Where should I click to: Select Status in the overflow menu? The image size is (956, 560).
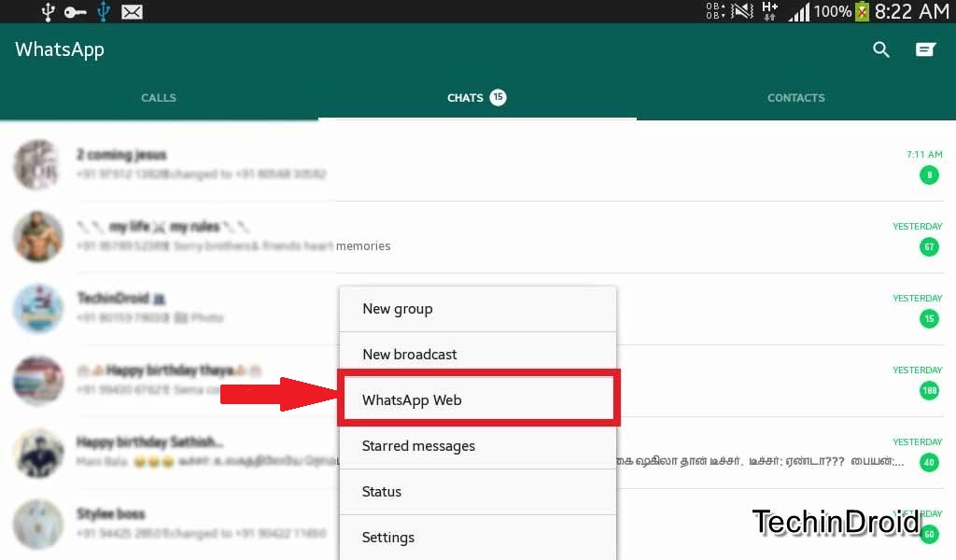click(477, 492)
